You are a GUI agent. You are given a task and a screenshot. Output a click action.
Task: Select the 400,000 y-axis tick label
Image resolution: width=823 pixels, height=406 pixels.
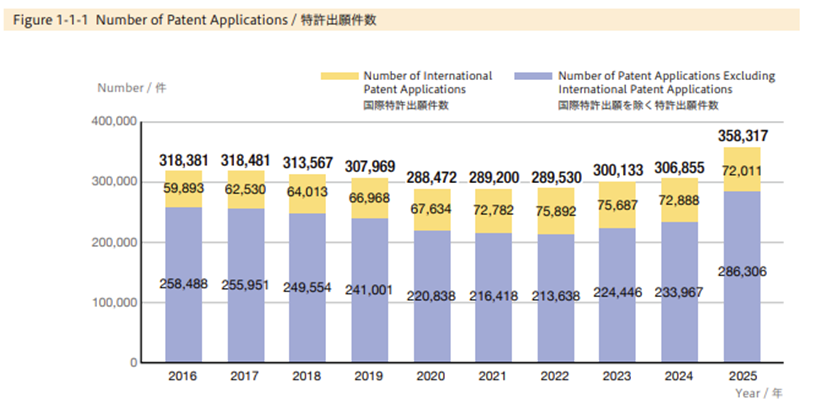coord(114,122)
